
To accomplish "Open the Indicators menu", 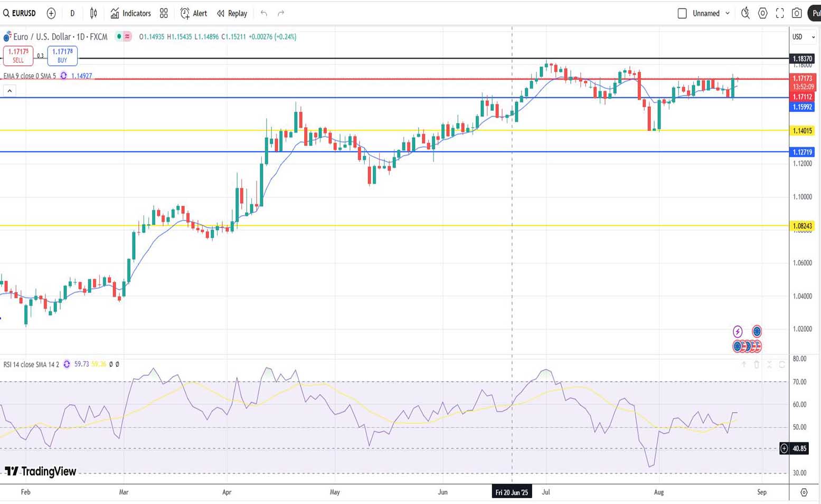I will pyautogui.click(x=130, y=13).
